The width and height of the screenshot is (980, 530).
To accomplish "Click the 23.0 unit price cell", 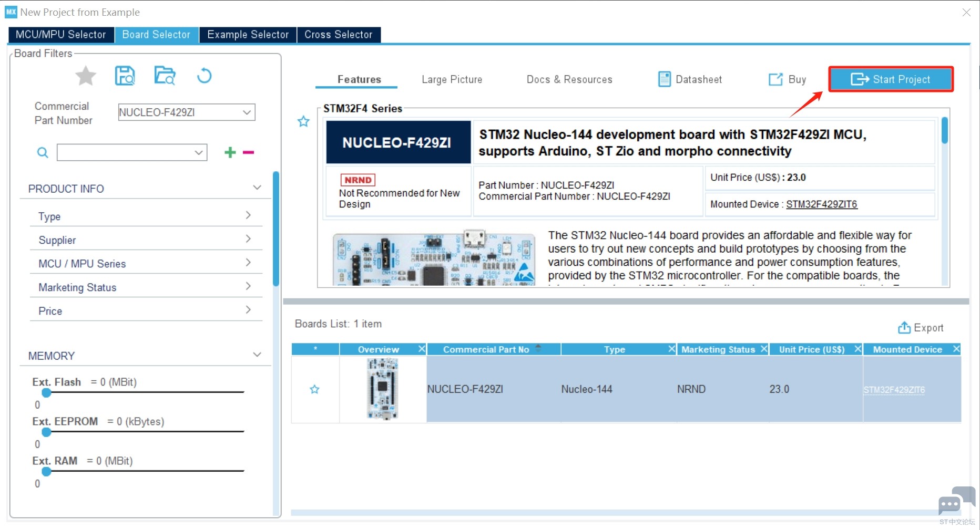I will (x=815, y=389).
